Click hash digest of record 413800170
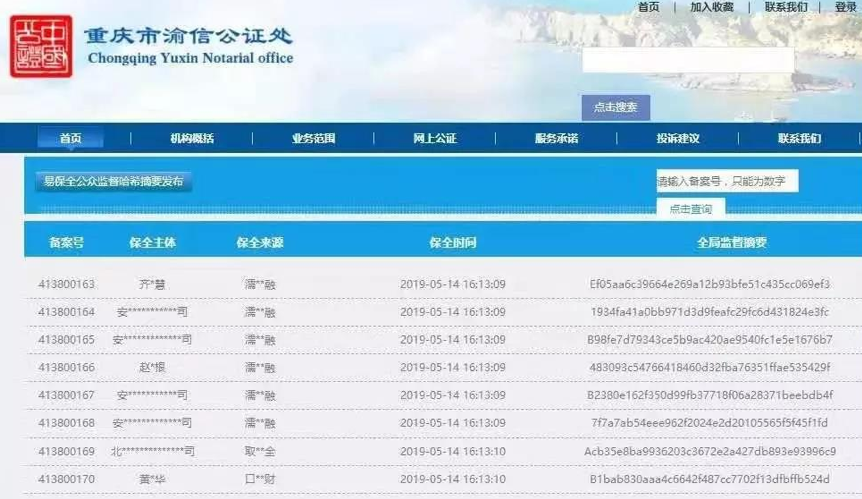Screen dimensions: 862x499 click(x=710, y=479)
